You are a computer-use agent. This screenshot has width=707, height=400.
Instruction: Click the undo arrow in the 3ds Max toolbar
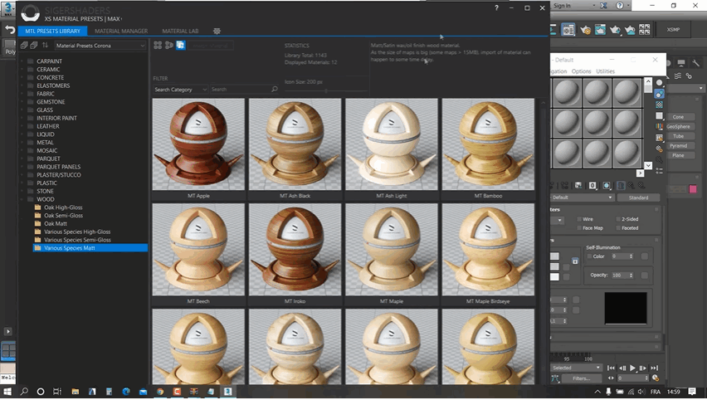(x=9, y=30)
